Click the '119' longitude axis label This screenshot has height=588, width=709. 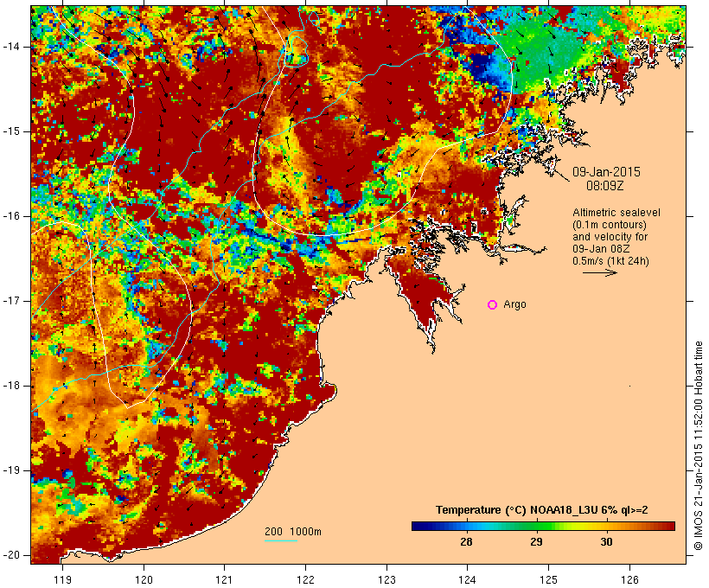(62, 579)
